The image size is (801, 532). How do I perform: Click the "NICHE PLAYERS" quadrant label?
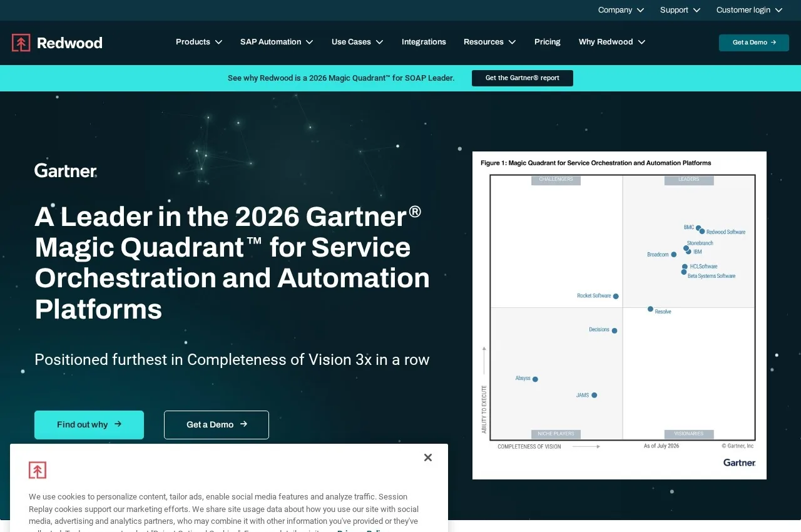[x=556, y=434]
